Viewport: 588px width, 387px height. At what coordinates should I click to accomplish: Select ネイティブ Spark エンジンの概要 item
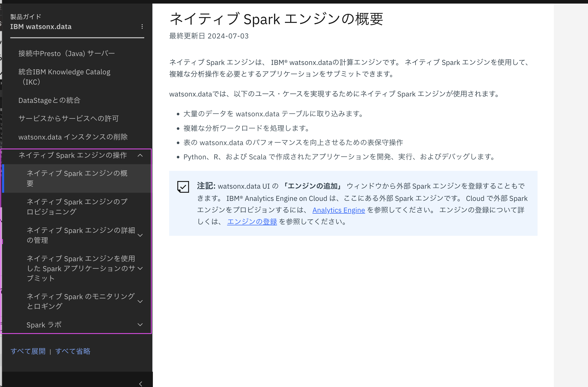pyautogui.click(x=77, y=178)
